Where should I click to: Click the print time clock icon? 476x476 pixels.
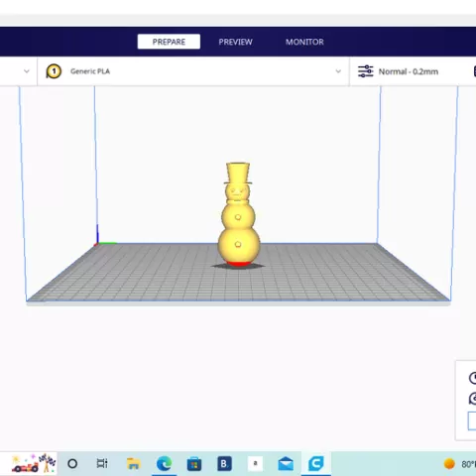[x=473, y=378]
